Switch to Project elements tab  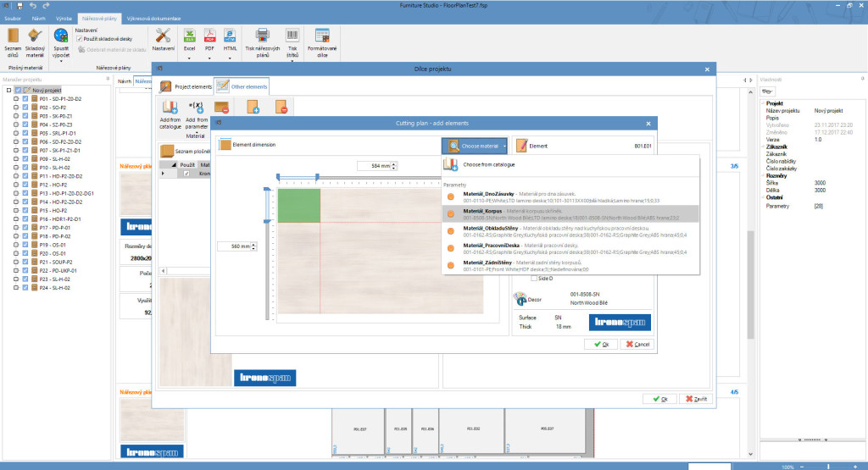186,87
